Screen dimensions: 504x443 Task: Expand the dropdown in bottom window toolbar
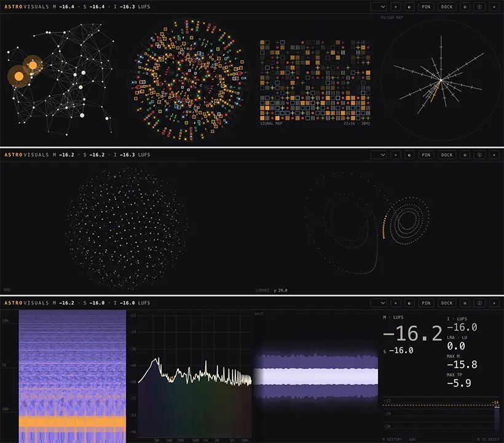click(x=379, y=303)
